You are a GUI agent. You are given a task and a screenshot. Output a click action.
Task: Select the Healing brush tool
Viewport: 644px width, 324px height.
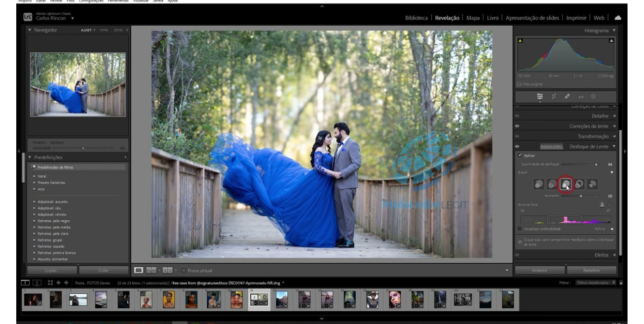coord(568,96)
